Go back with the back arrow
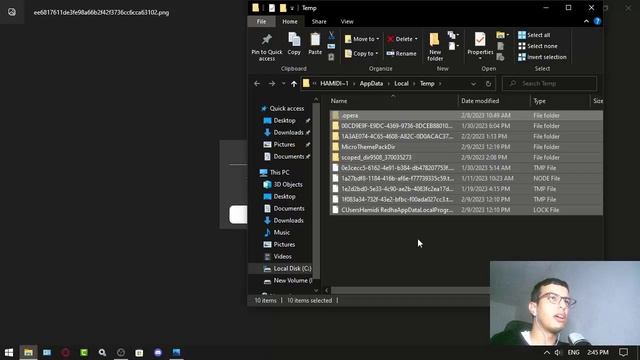640x360 pixels. coord(257,84)
